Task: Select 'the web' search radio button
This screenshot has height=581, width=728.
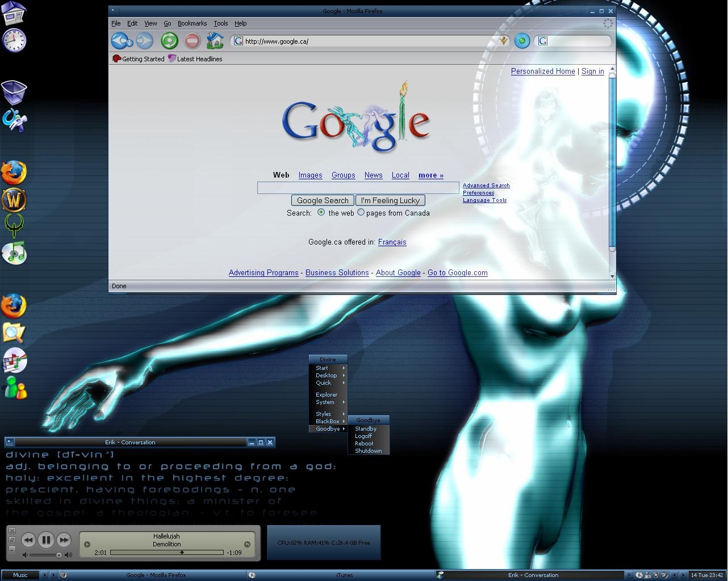Action: (321, 212)
